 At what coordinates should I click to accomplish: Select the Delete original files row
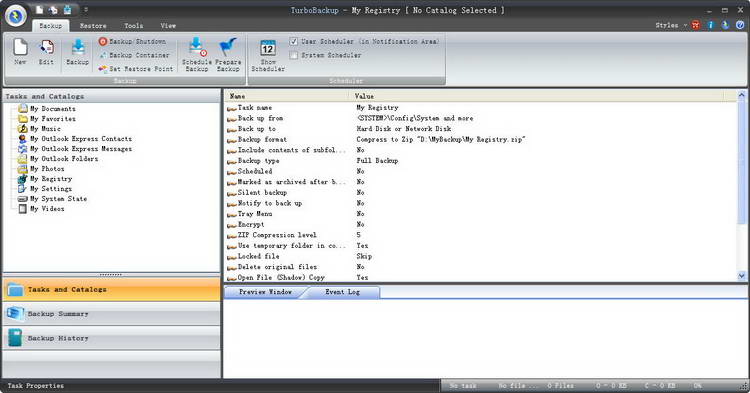point(481,267)
